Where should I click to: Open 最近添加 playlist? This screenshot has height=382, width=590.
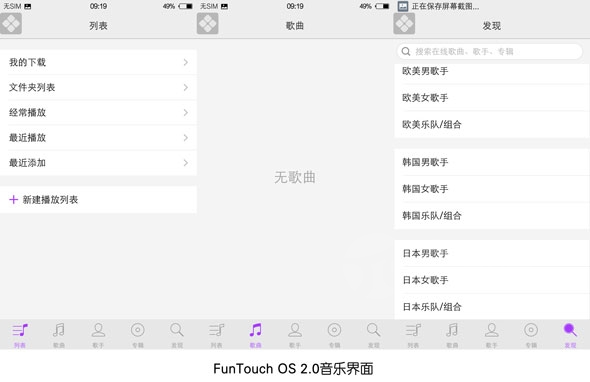click(x=98, y=163)
